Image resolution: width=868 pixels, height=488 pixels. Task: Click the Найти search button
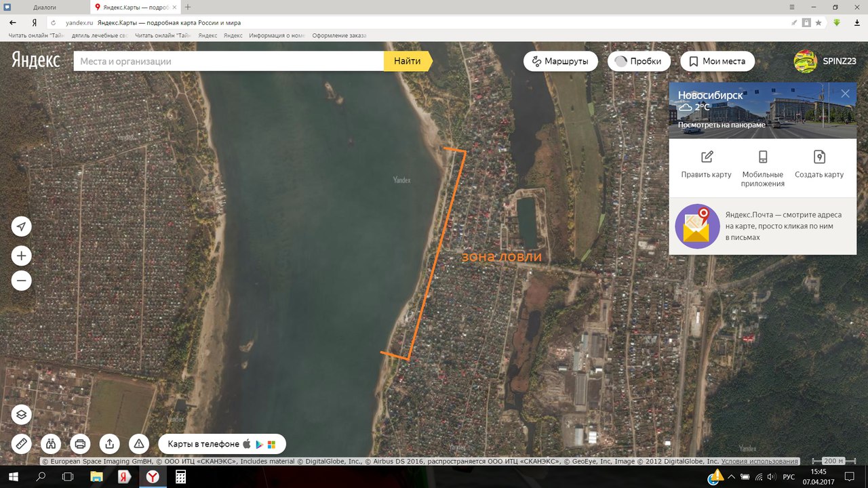pyautogui.click(x=407, y=61)
